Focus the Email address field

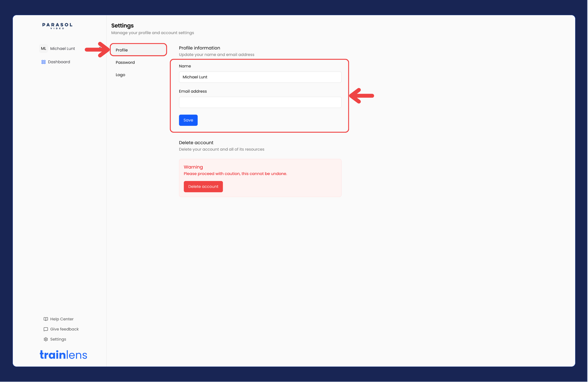(x=260, y=102)
